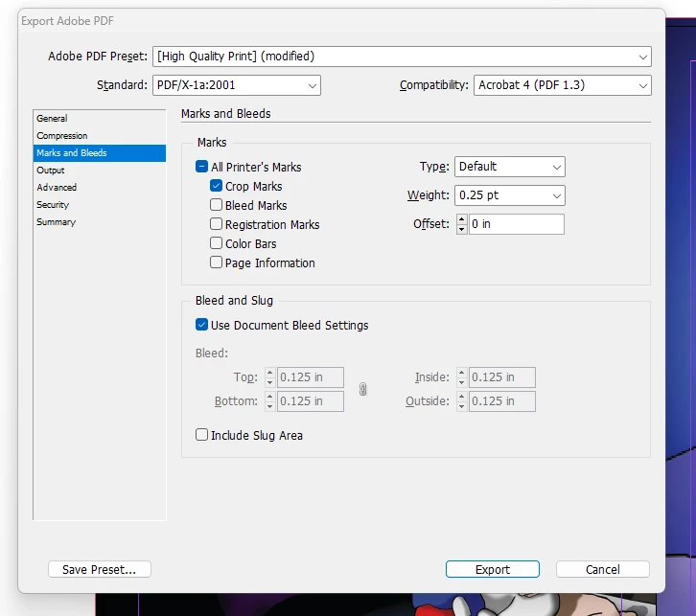Select the Security category
The width and height of the screenshot is (696, 616).
tap(99, 205)
